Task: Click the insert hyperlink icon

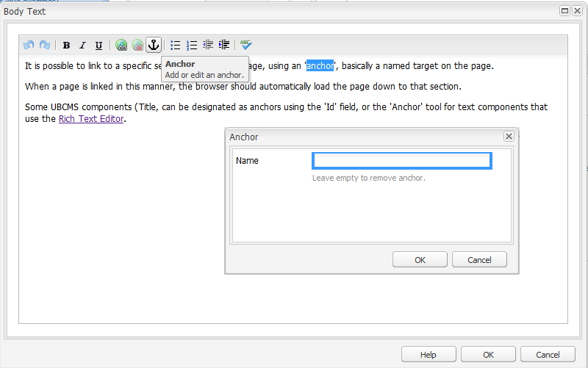Action: 121,46
